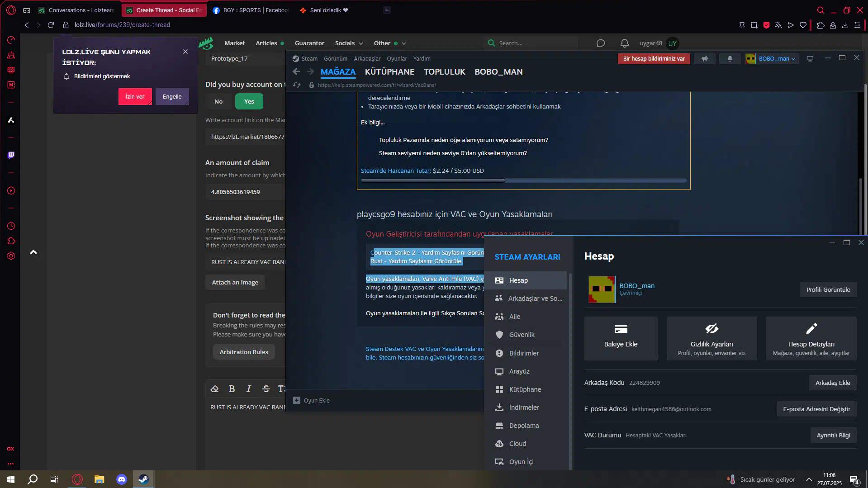Image resolution: width=868 pixels, height=488 pixels.
Task: Open Steam Arkadaşlar menu
Action: pyautogui.click(x=367, y=59)
